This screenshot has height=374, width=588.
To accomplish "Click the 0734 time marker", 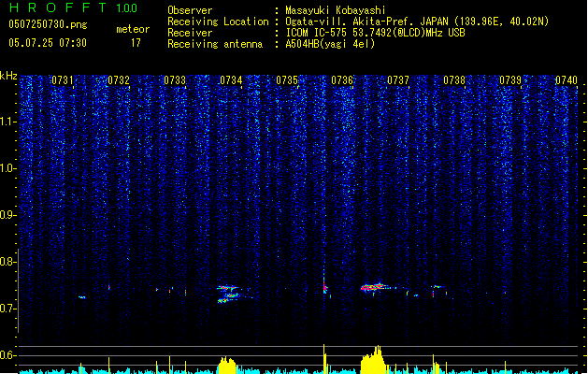I will coord(231,79).
